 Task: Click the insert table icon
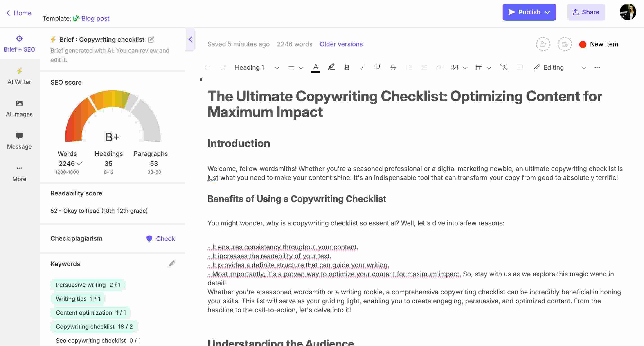479,67
